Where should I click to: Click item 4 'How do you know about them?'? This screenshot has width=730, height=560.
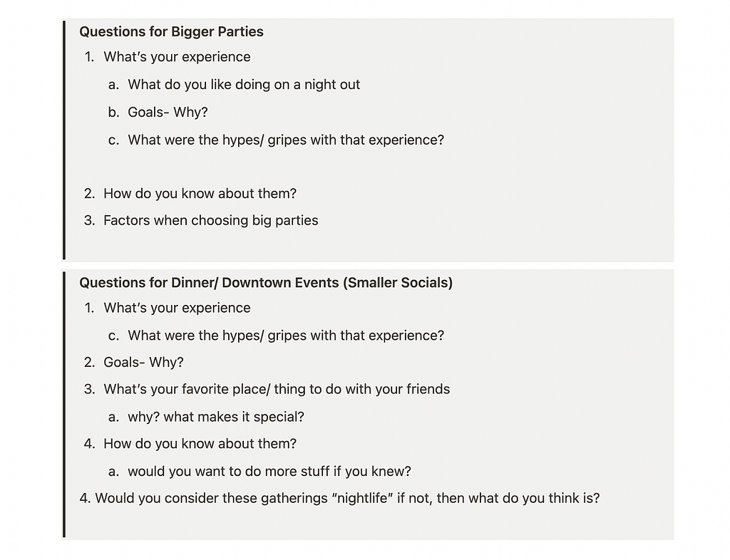coord(200,444)
